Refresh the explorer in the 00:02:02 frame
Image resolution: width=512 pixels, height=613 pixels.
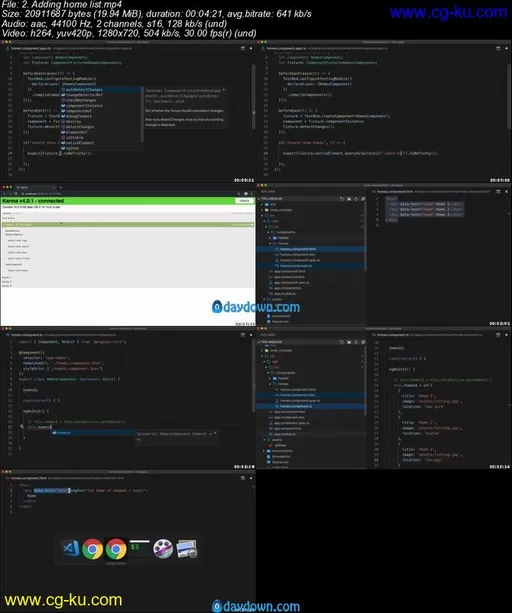coord(356,199)
